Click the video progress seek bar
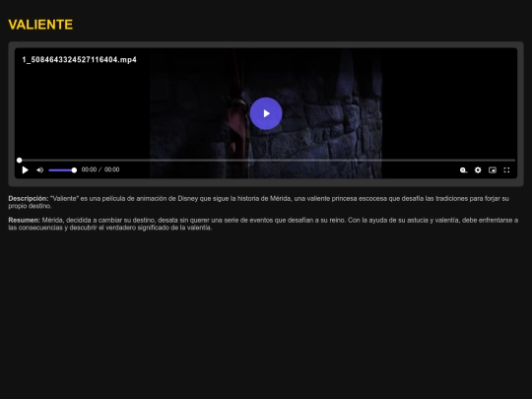 267,160
